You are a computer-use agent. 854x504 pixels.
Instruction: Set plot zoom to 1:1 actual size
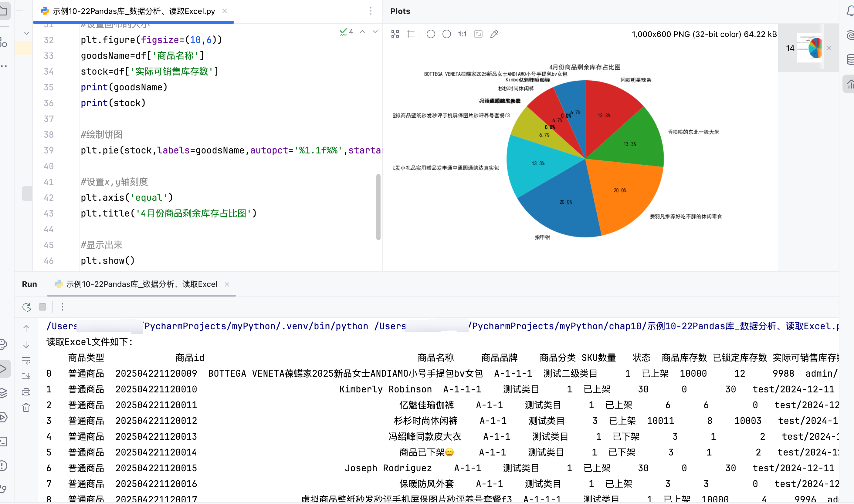(x=462, y=34)
